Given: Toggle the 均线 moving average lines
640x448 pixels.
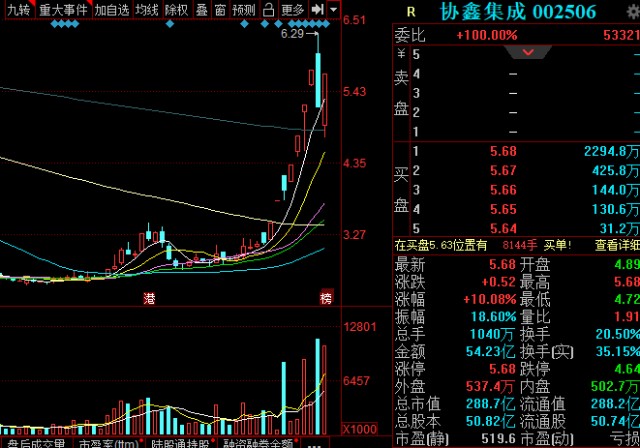Looking at the screenshot, I should point(147,10).
